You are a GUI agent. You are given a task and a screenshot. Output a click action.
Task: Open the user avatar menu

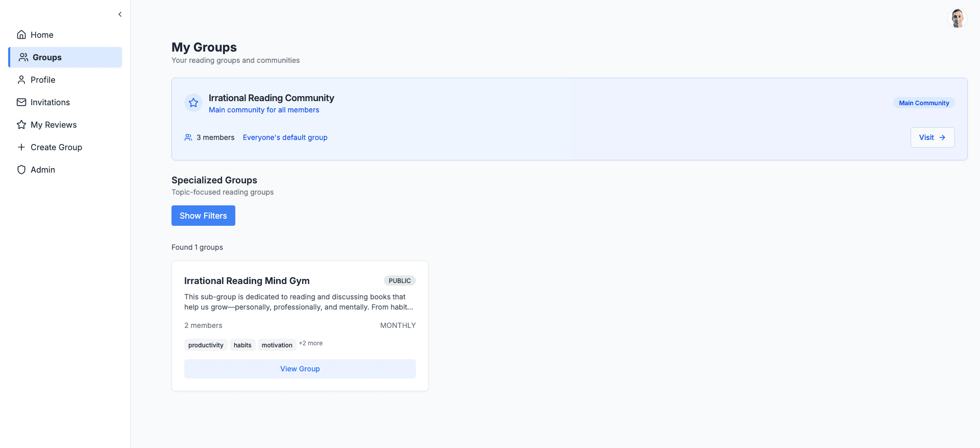click(x=958, y=18)
